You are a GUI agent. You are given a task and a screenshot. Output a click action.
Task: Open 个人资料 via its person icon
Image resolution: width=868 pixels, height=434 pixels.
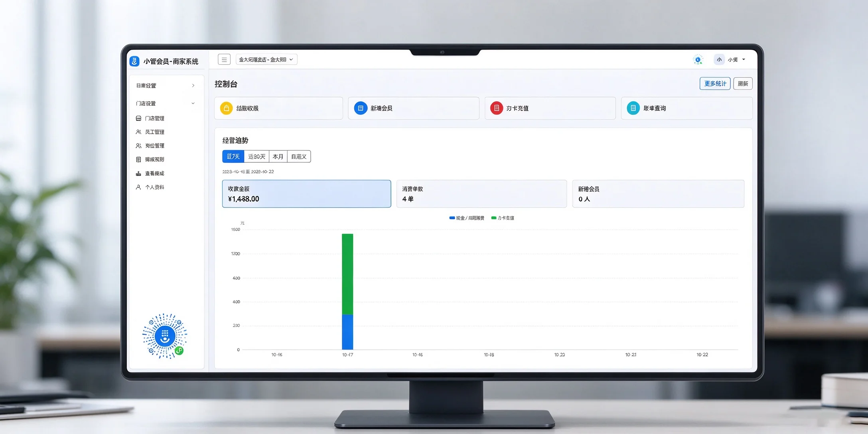pos(138,187)
